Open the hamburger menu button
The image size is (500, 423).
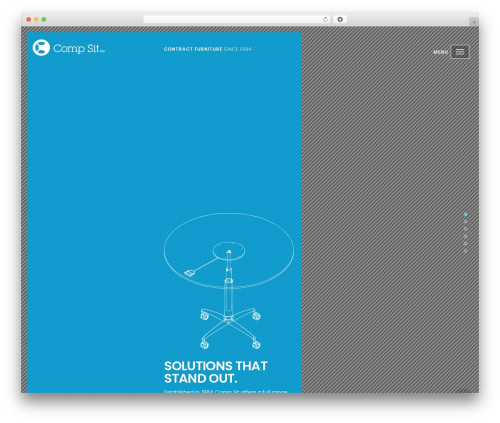click(460, 52)
